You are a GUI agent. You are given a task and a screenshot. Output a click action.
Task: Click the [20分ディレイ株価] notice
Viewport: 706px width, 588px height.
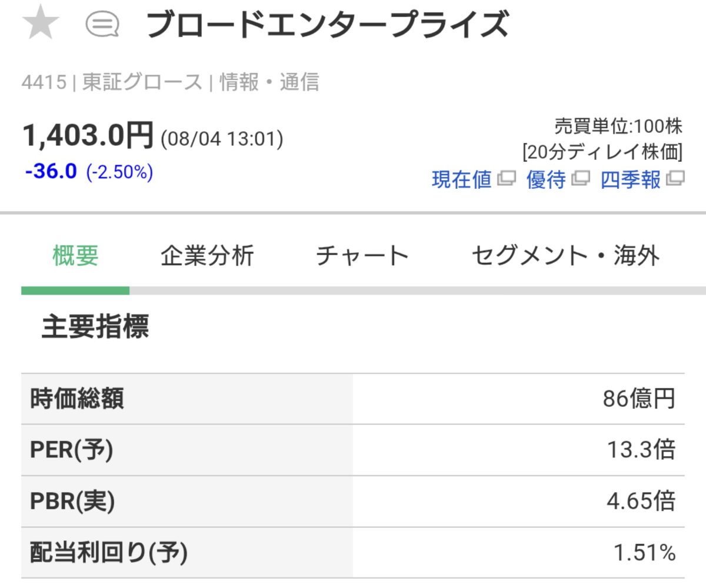point(602,152)
